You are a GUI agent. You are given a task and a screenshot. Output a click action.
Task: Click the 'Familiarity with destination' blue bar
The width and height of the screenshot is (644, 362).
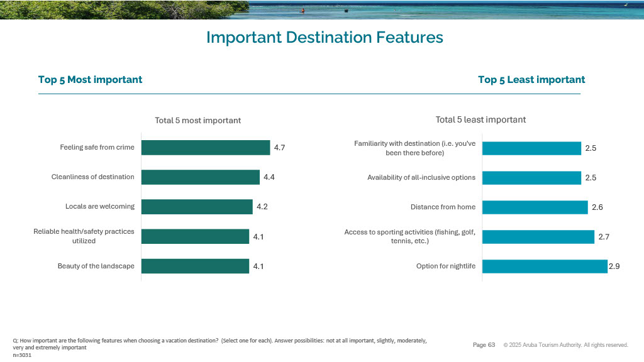pos(531,148)
